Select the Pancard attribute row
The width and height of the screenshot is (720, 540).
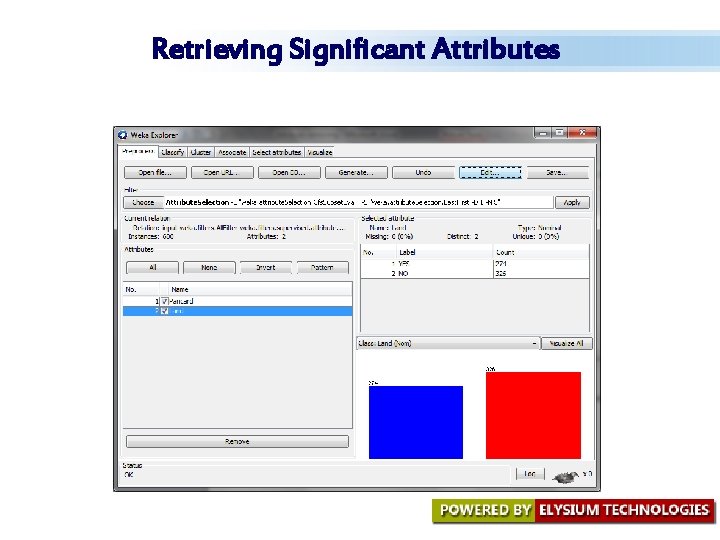237,301
